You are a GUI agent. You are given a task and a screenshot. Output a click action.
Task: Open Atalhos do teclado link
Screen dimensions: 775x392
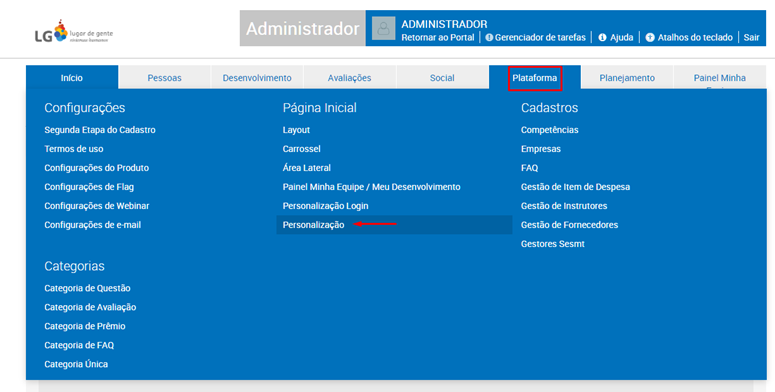click(x=695, y=38)
